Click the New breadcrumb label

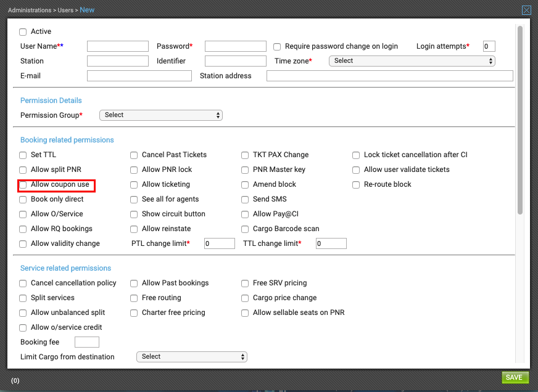[87, 10]
